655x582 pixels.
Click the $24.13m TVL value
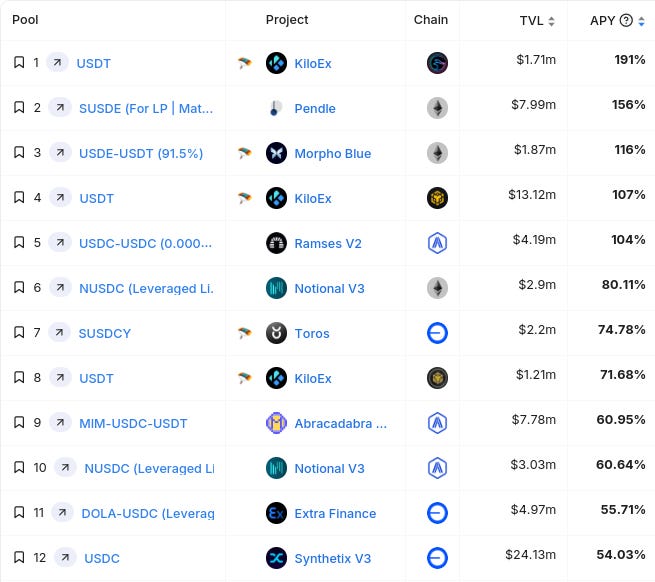531,554
